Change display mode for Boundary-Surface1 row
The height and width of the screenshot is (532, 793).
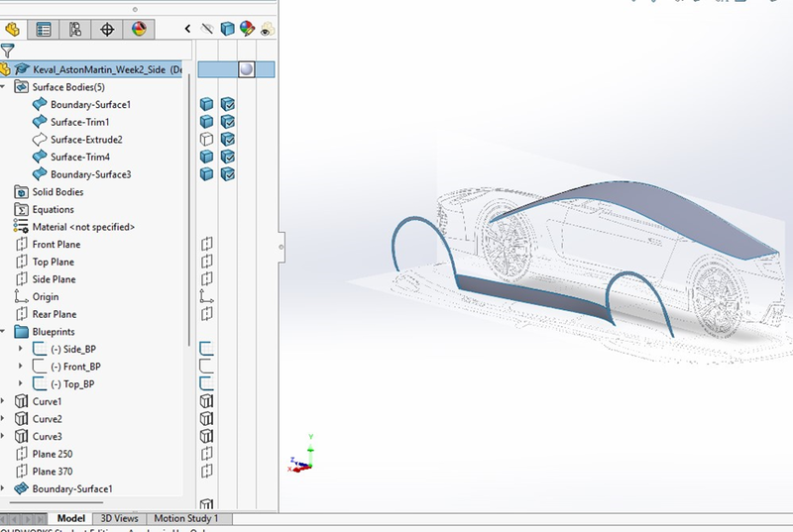(228, 104)
